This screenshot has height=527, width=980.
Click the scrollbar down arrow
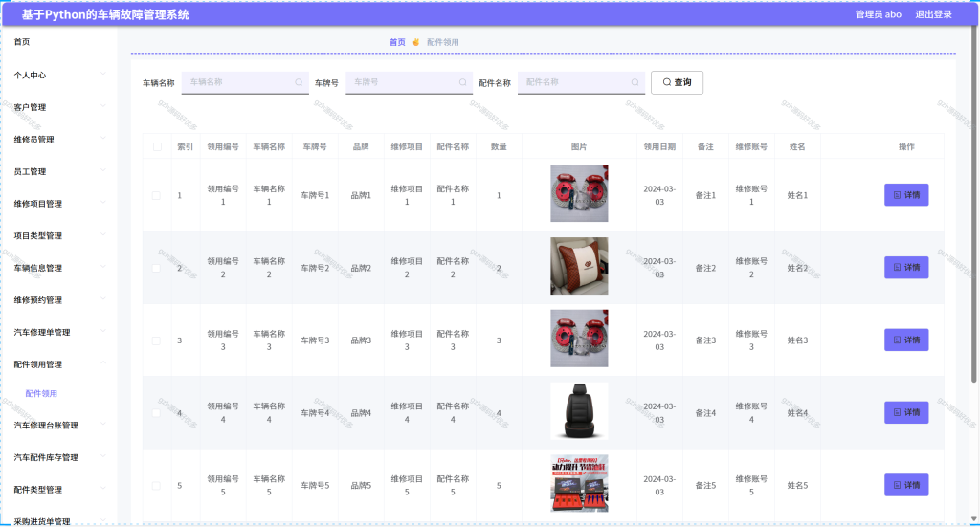click(x=973, y=519)
